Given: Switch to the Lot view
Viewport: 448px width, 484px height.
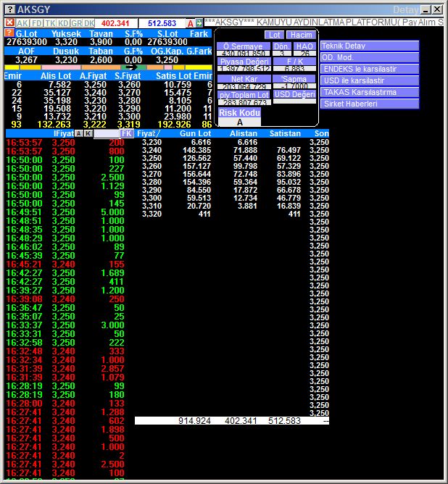Looking at the screenshot, I should click(x=274, y=35).
